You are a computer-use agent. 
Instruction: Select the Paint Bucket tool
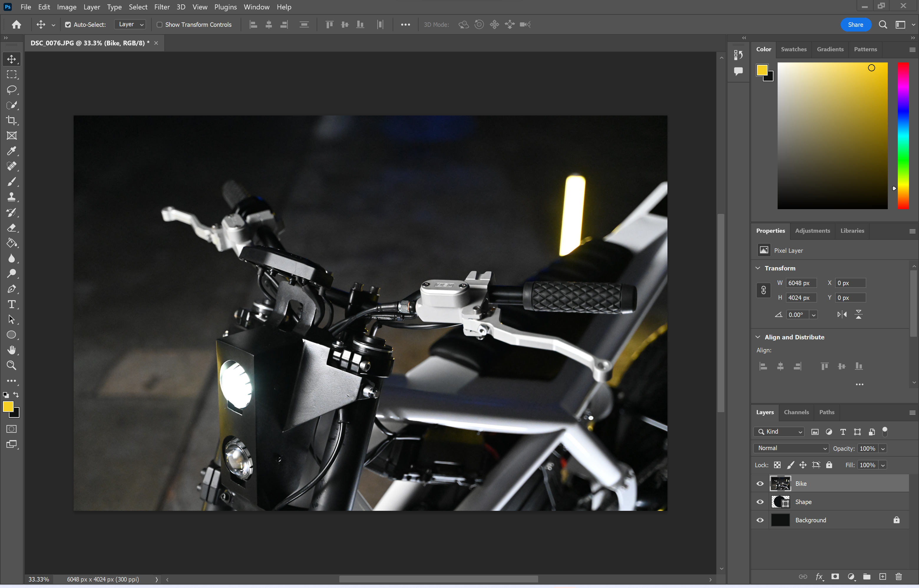tap(11, 243)
